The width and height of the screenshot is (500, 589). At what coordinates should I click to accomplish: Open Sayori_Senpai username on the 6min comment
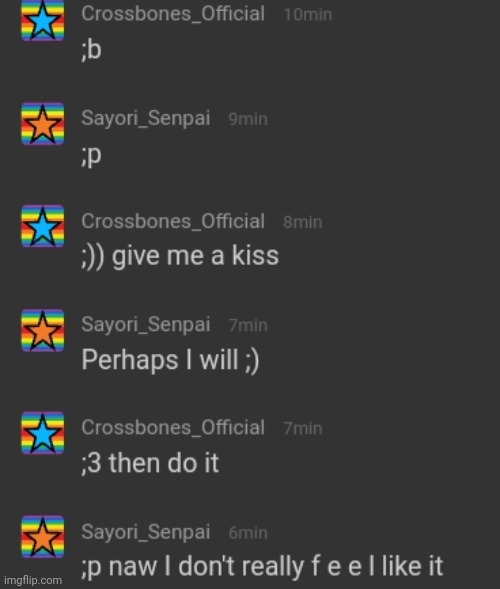(x=146, y=532)
